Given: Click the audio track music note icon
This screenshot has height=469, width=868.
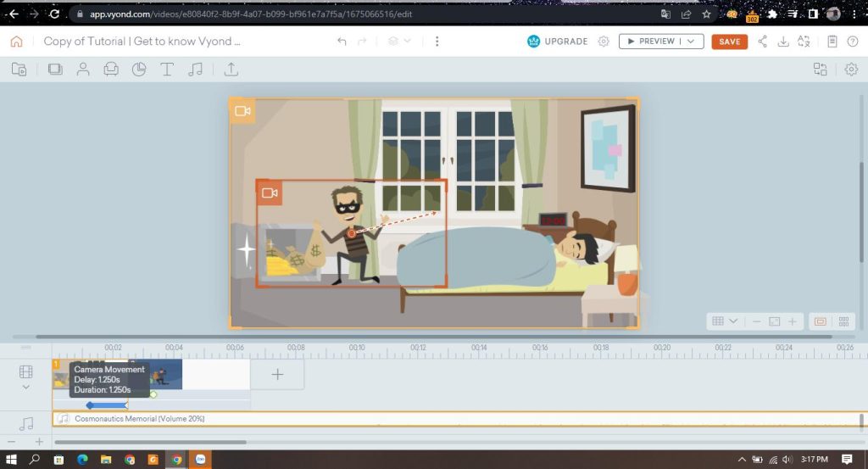Looking at the screenshot, I should coord(26,423).
